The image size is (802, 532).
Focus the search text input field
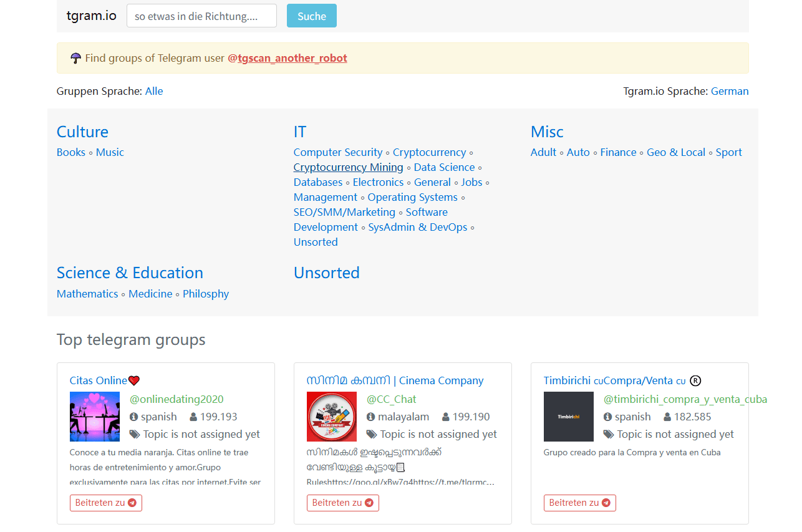coord(201,16)
